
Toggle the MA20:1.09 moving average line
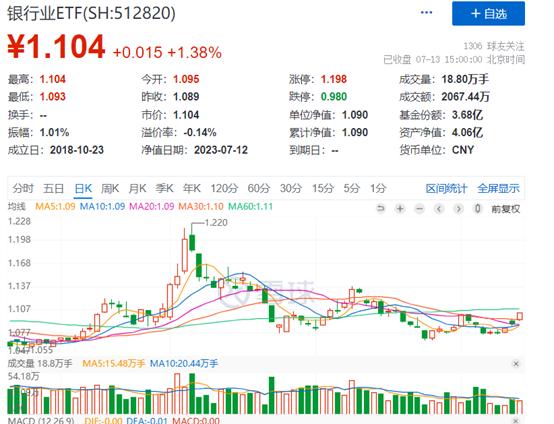[x=152, y=206]
